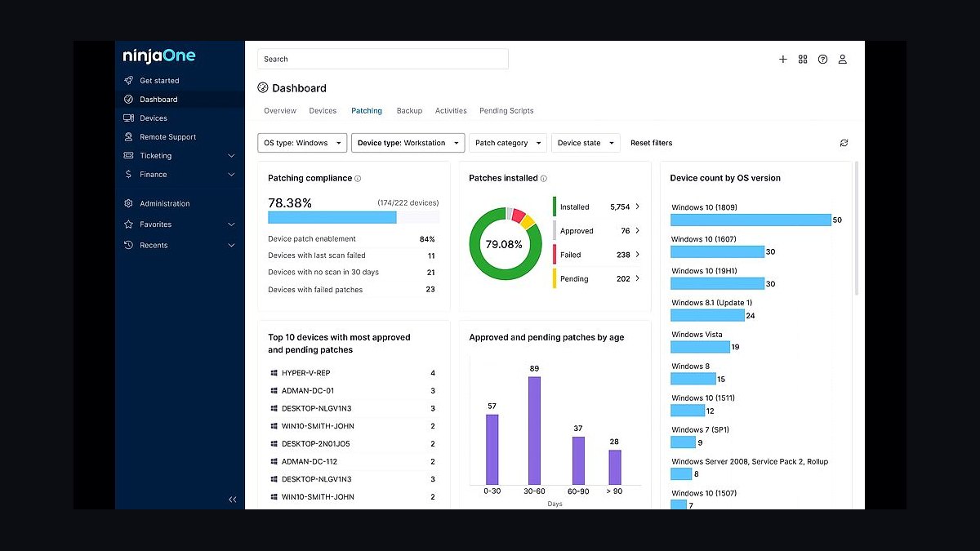Click the 79.08% donut chart

506,244
